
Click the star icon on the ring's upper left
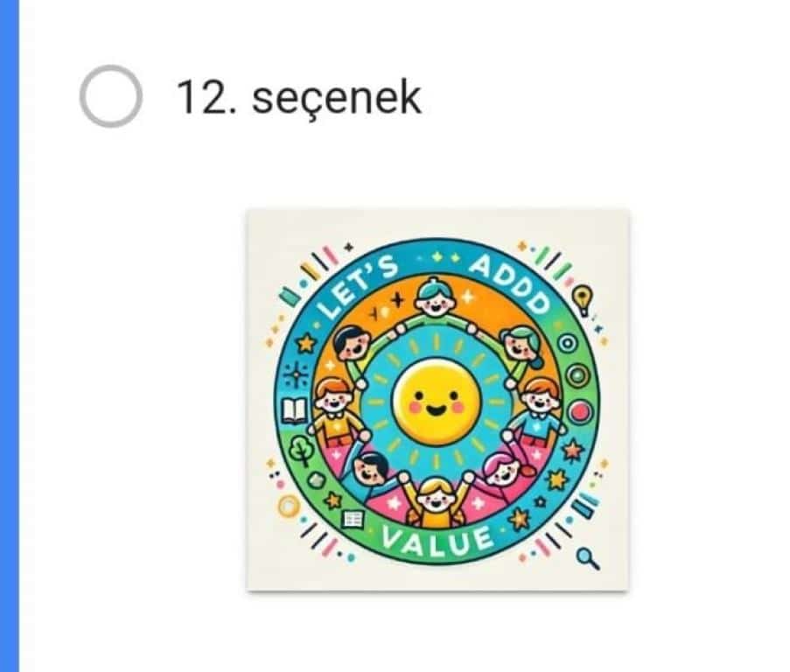(306, 343)
